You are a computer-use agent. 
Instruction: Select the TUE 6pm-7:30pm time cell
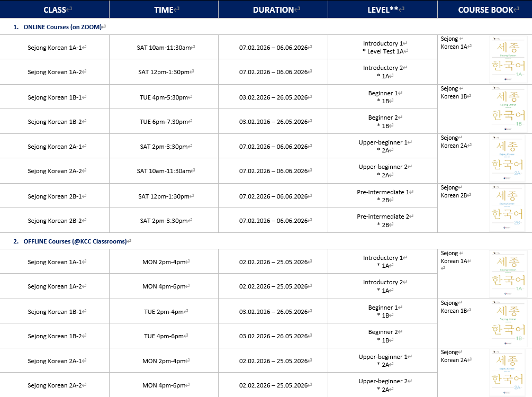[164, 122]
